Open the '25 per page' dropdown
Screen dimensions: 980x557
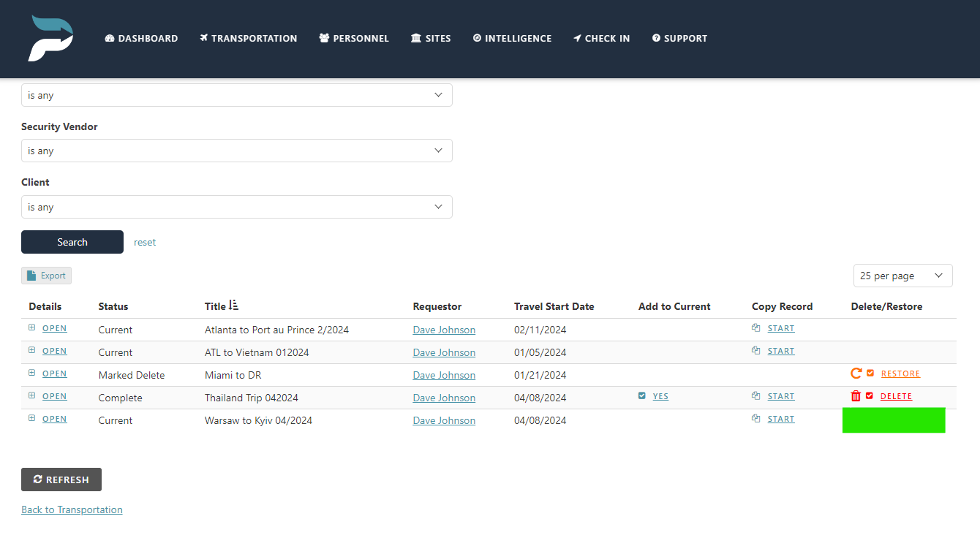(902, 275)
